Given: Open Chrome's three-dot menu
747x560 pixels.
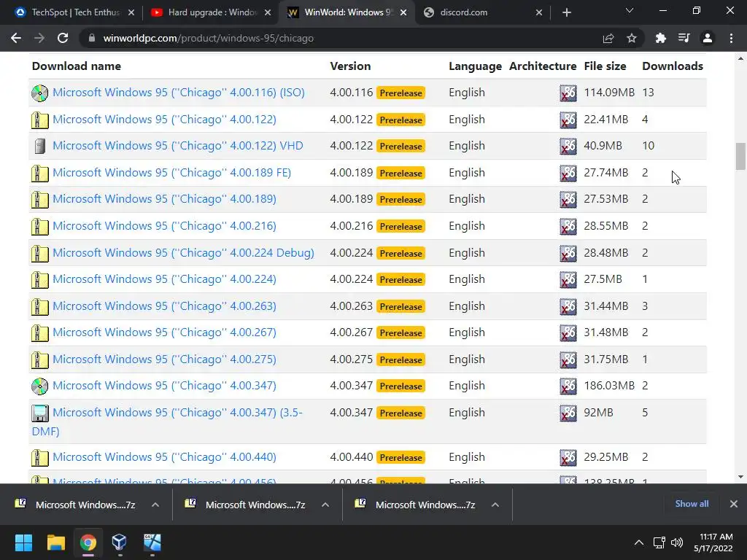Looking at the screenshot, I should [731, 38].
